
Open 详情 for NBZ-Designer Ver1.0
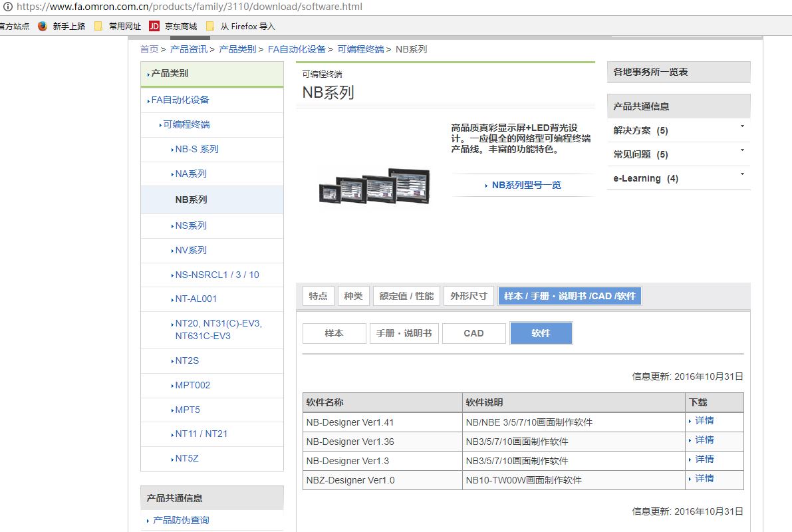(x=704, y=479)
